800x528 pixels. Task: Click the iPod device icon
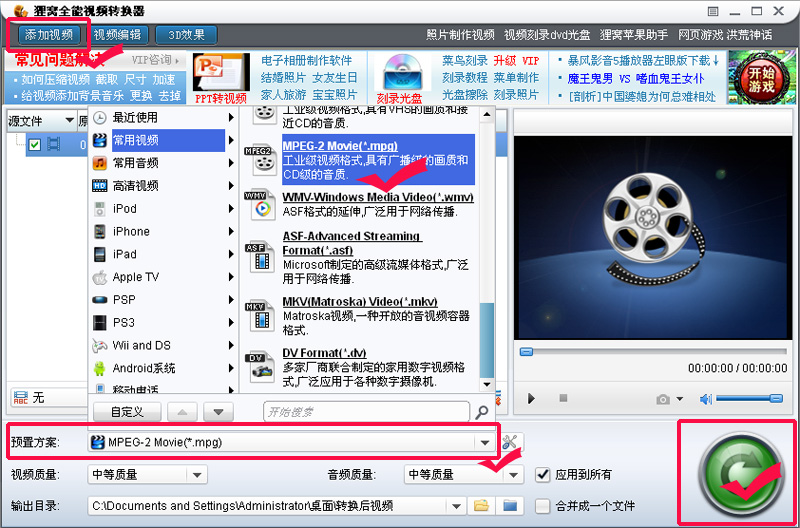[x=99, y=209]
